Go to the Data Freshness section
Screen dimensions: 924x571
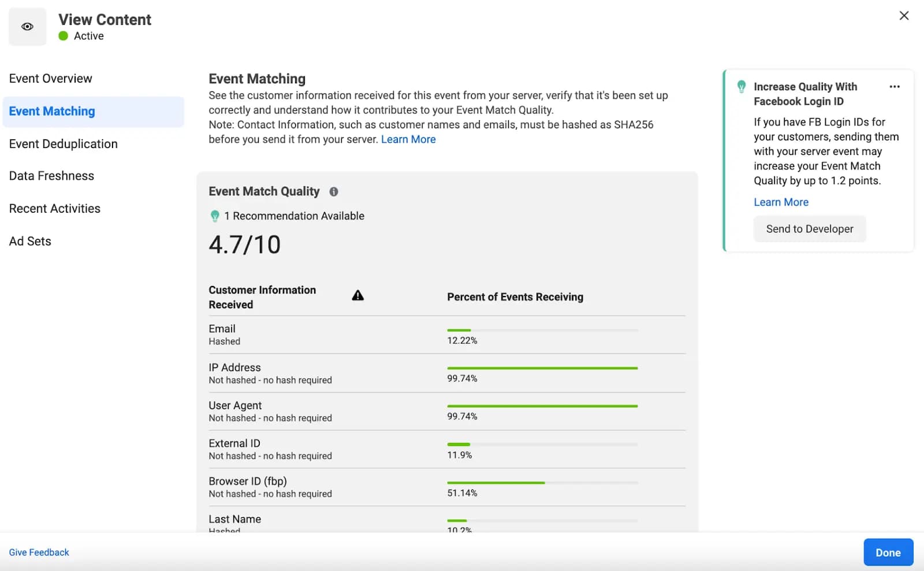(51, 176)
